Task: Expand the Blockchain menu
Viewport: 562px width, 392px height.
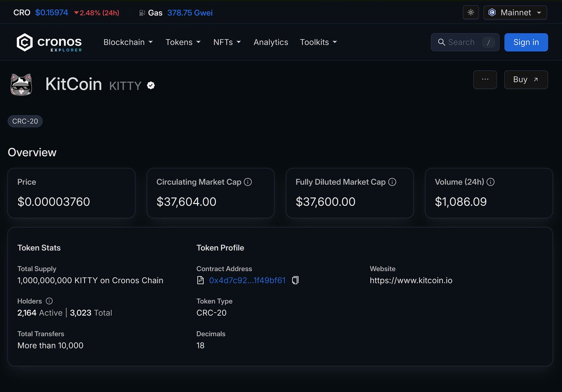Action: point(128,42)
